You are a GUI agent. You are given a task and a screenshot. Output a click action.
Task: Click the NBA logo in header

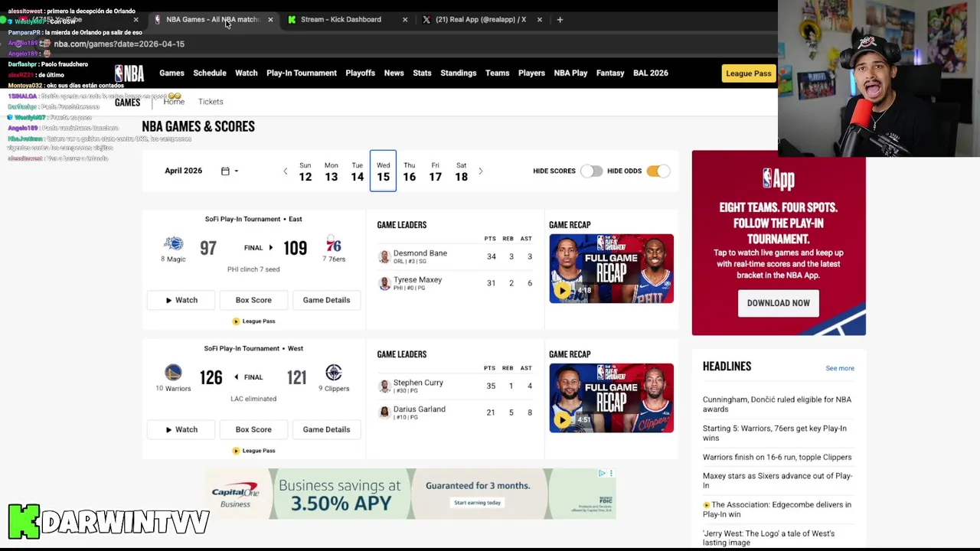click(x=129, y=73)
